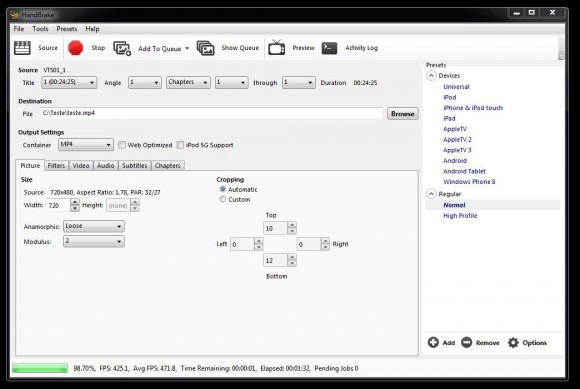The height and width of the screenshot is (389, 580).
Task: Open the Presets menu
Action: coord(67,29)
